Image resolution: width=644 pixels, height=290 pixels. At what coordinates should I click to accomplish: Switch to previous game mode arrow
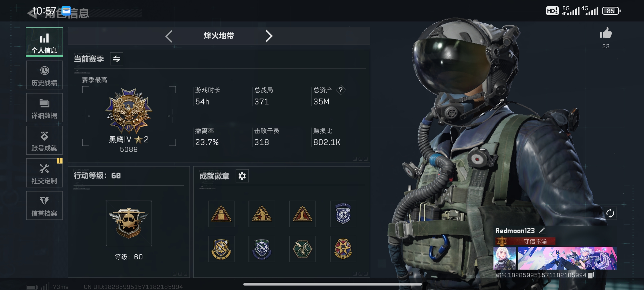169,36
